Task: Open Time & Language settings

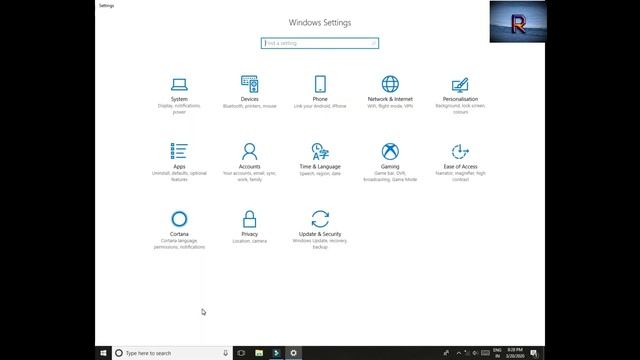Action: pos(320,160)
